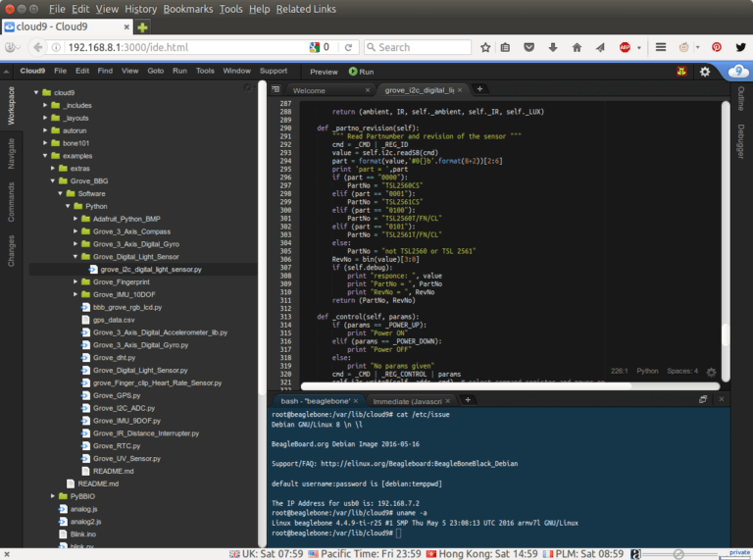Expand the Grove_3_Axis_Compass folder
Screen dimensions: 753x560
pyautogui.click(x=75, y=231)
